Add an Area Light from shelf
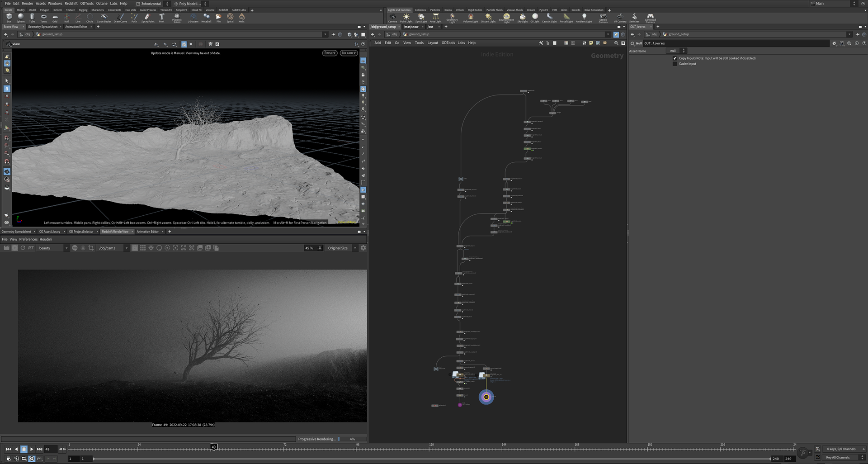Screen dimensions: 868x464 [435, 18]
